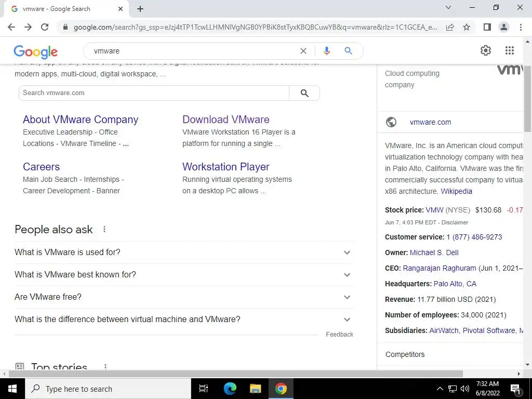Click the blue Google search magnifier icon
532x399 pixels.
(348, 51)
